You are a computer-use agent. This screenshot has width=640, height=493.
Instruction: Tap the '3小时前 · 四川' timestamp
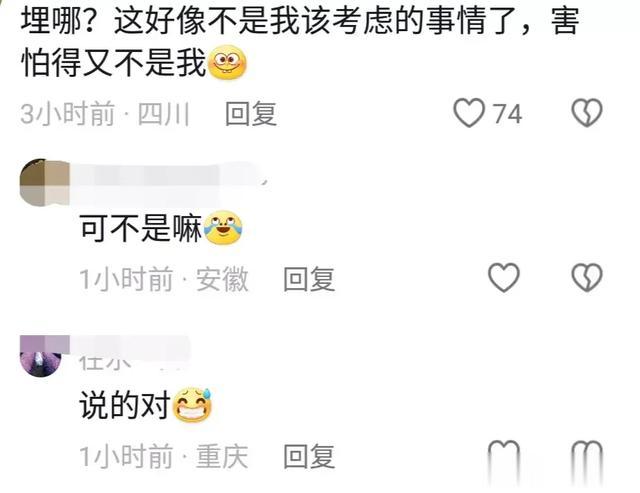coord(105,113)
